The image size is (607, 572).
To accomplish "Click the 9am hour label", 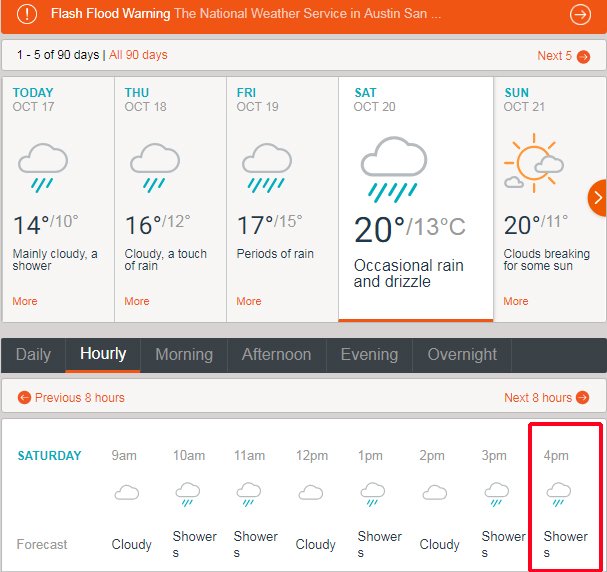I will pyautogui.click(x=124, y=456).
